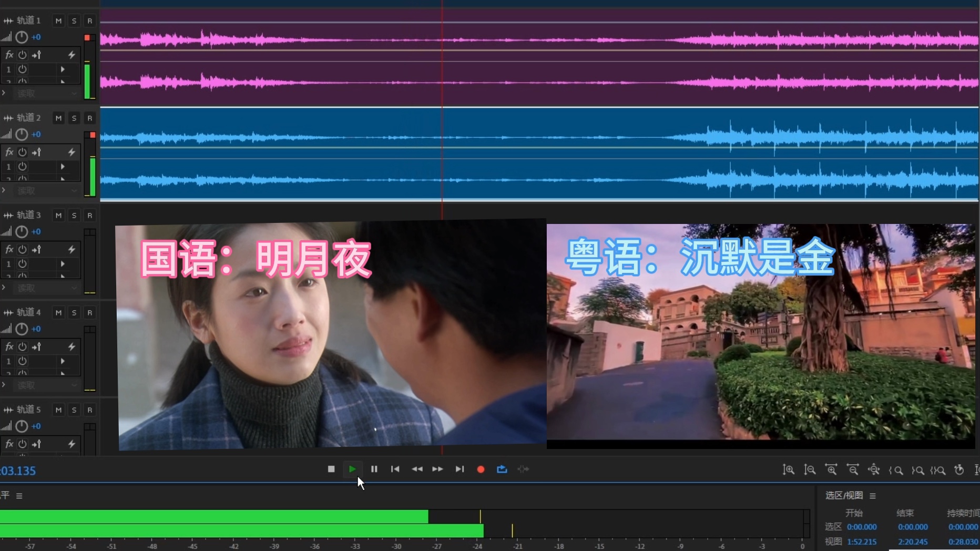
Task: Zoom in at the In Point
Action: pos(896,471)
